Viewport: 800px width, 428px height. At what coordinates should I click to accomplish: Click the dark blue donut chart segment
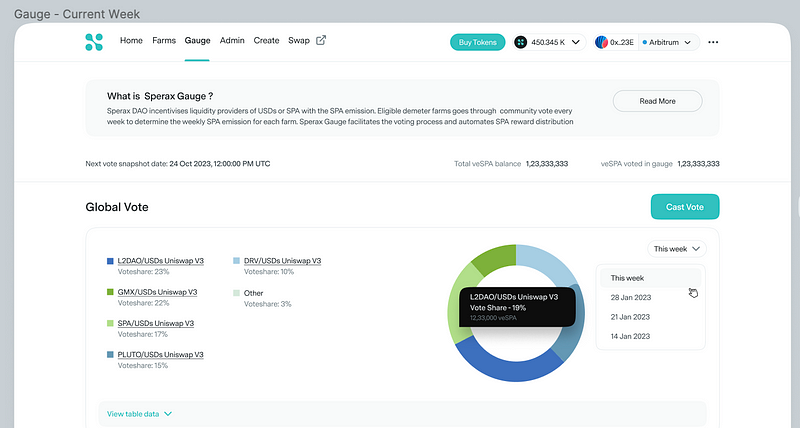pyautogui.click(x=510, y=364)
